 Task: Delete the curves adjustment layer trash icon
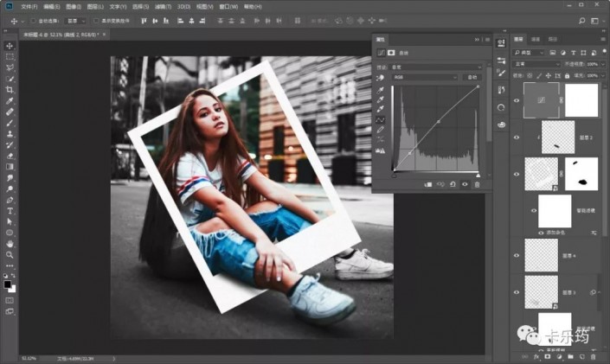(x=477, y=184)
